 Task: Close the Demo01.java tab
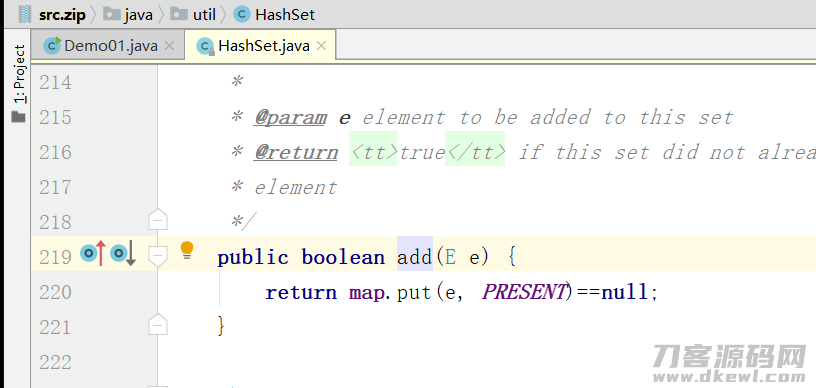click(x=169, y=46)
